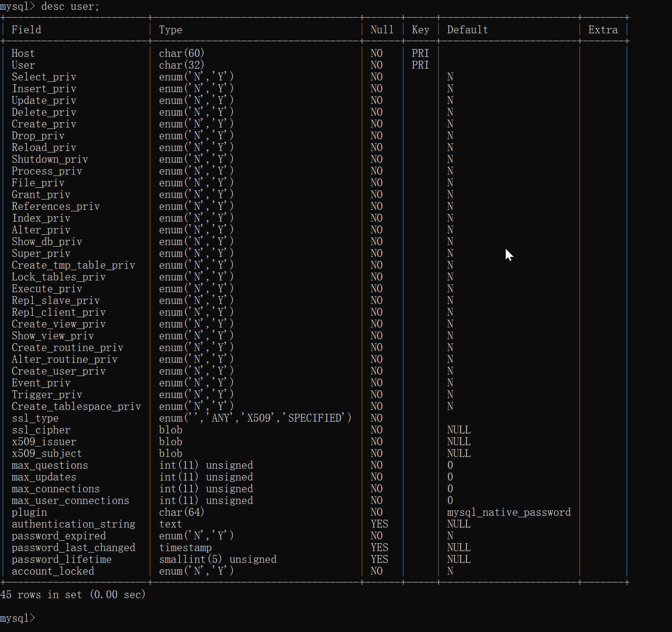The image size is (672, 632).
Task: Click the "password_lifetime" field name
Action: click(62, 559)
